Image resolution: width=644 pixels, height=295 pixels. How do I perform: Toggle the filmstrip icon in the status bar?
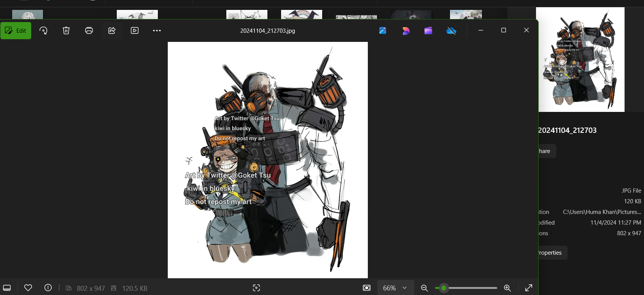[7, 288]
